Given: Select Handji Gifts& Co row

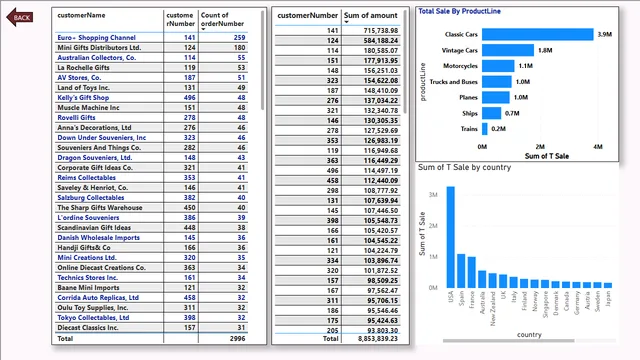Looking at the screenshot, I should [151, 247].
